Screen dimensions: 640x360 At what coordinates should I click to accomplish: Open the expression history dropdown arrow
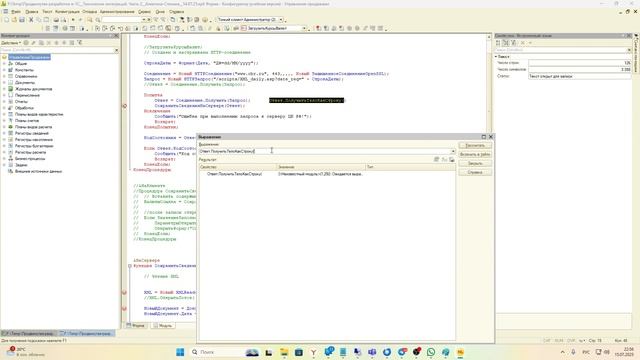point(453,151)
